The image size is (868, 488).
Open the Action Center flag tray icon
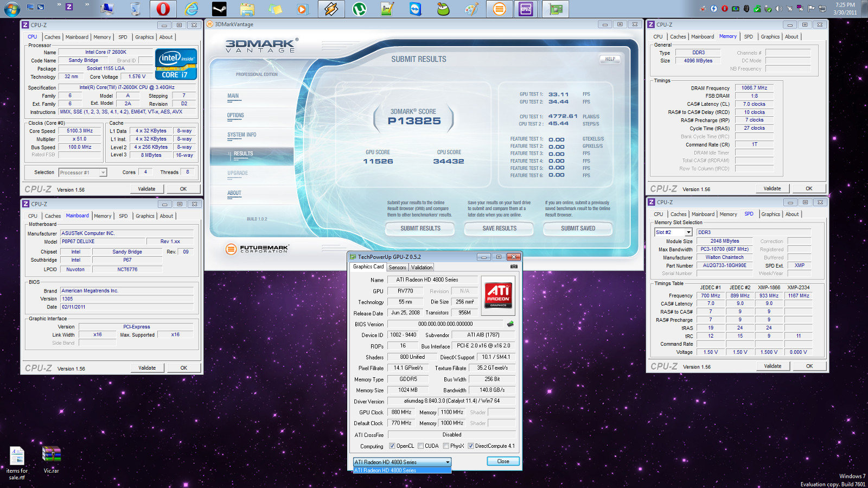point(812,9)
